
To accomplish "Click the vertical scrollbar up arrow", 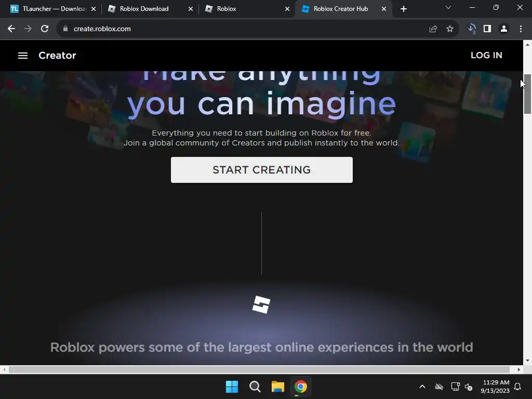I will tap(527, 45).
